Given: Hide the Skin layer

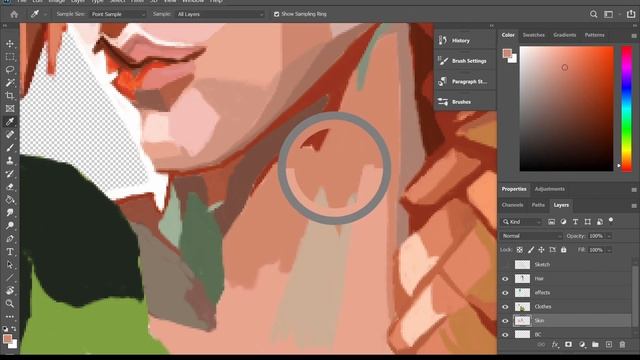Looking at the screenshot, I should coord(505,321).
